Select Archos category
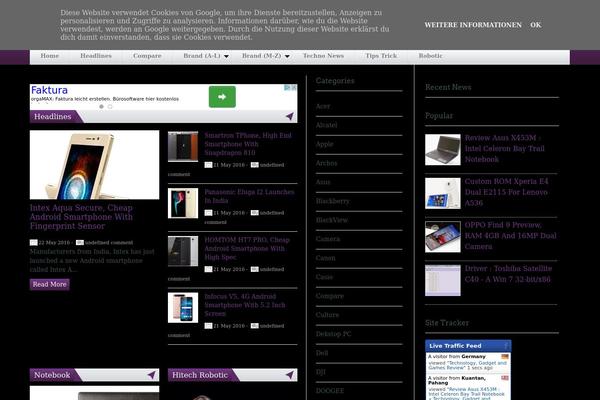The width and height of the screenshot is (600, 400). click(x=326, y=163)
